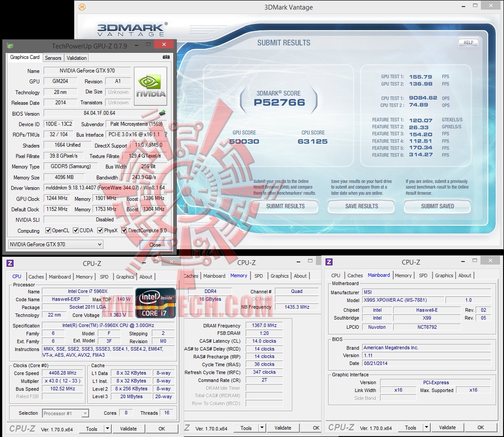Open SPD tab in CPU-Z Memory window
The height and width of the screenshot is (437, 504).
pyautogui.click(x=258, y=276)
